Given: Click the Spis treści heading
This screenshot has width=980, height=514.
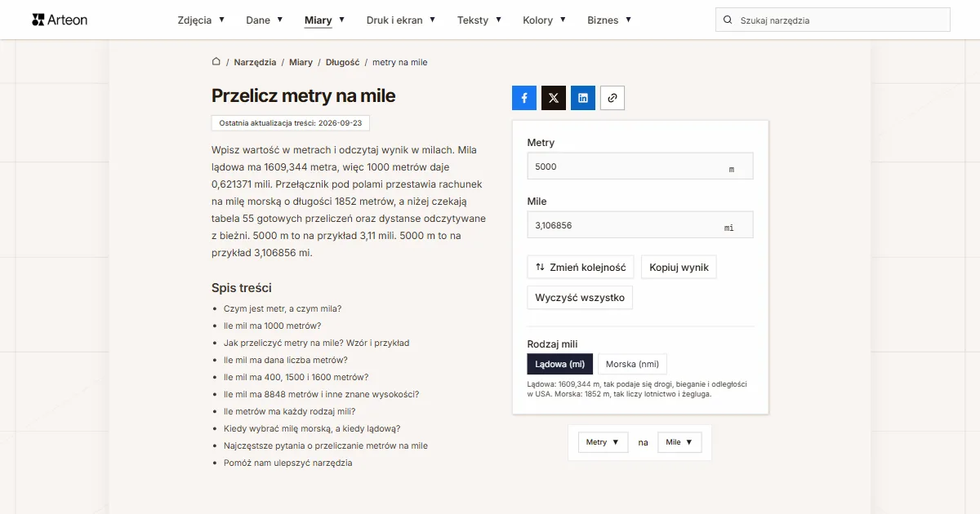Looking at the screenshot, I should pyautogui.click(x=242, y=288).
